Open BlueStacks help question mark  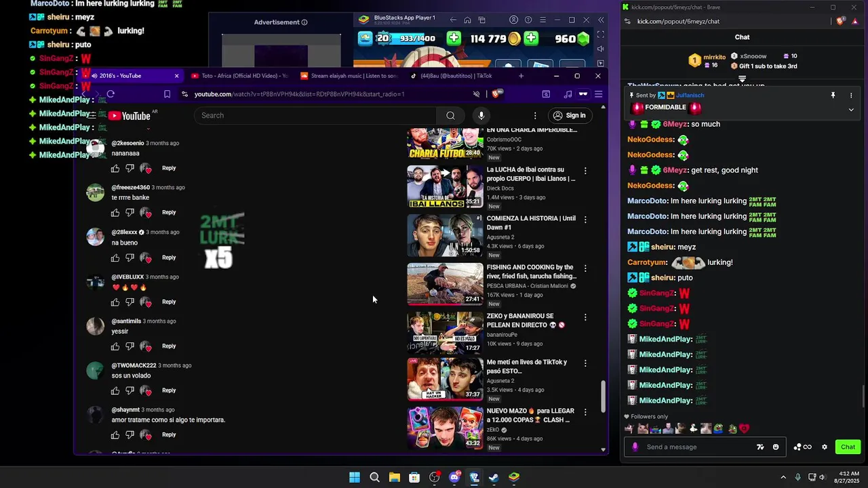[528, 20]
